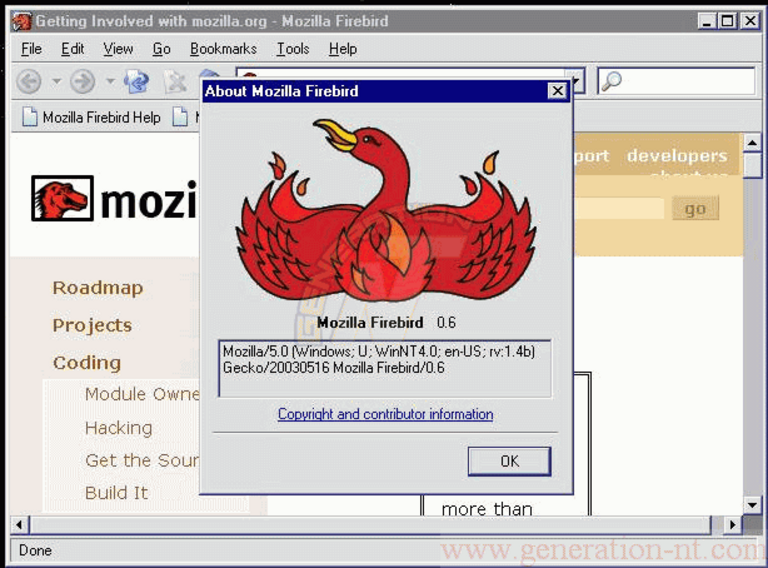768x568 pixels.
Task: Open the Roadmap sidebar link
Action: tap(98, 288)
